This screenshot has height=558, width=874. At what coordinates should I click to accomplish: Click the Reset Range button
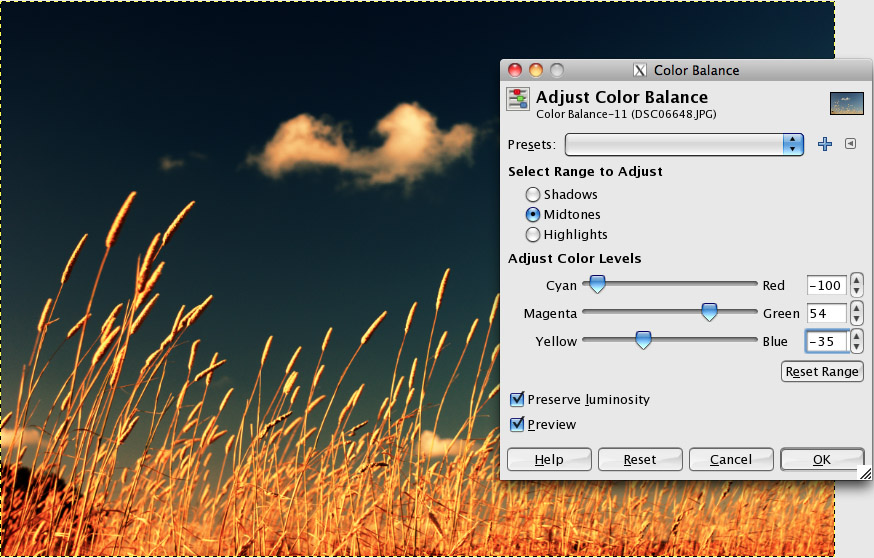(x=822, y=371)
